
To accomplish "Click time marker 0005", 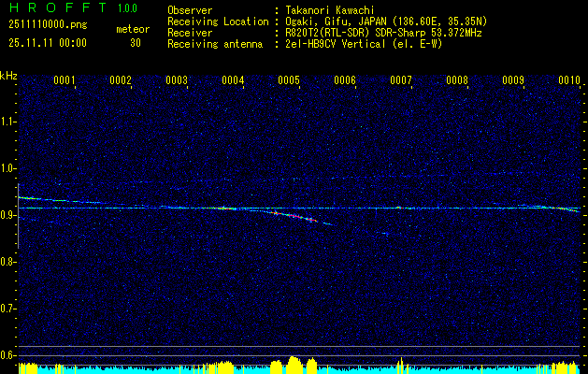I will (x=289, y=80).
